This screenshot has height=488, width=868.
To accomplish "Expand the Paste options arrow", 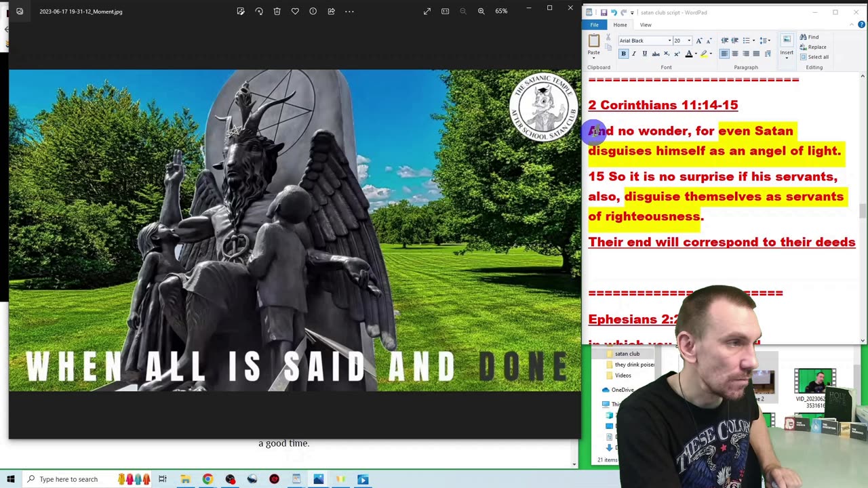I will tap(594, 58).
